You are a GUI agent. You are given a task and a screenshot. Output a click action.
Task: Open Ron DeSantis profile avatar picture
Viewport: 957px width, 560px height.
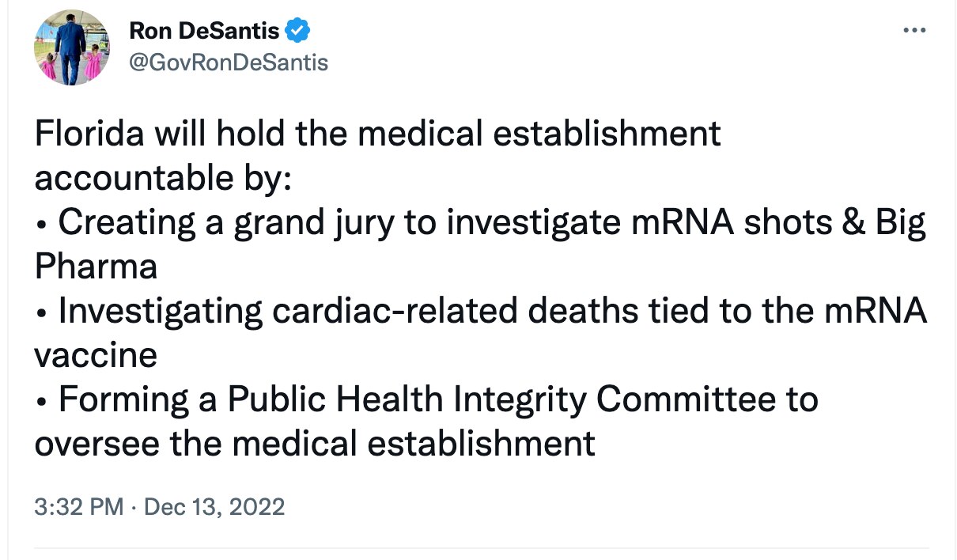point(72,47)
